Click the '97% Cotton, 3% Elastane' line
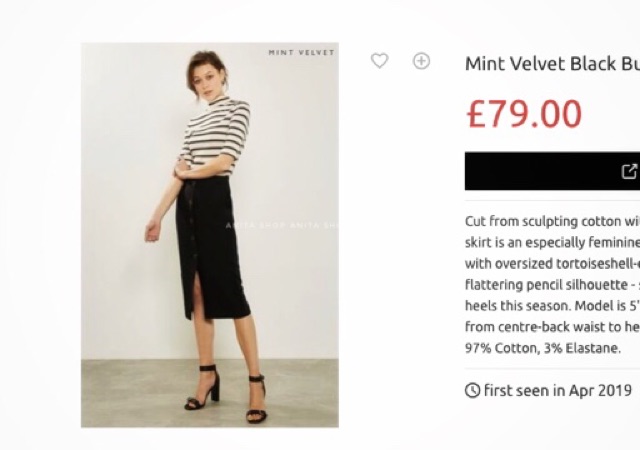Viewport: 640px width, 450px height. tap(543, 348)
